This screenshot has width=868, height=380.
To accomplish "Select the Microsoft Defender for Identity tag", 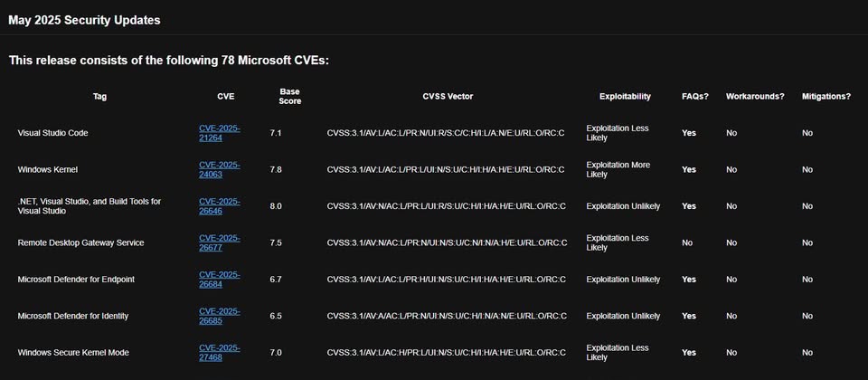I will 73,316.
